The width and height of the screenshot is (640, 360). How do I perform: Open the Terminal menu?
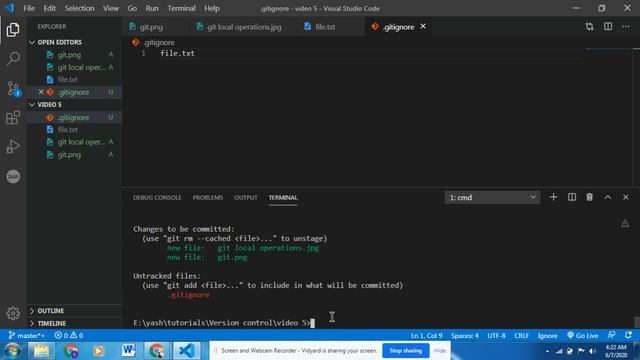(x=181, y=8)
